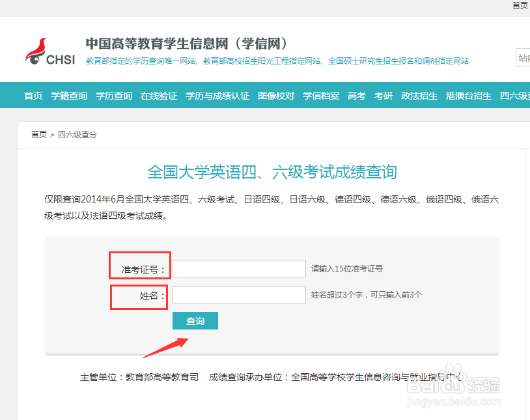The width and height of the screenshot is (530, 420).
Task: Click the 首页 link at top right
Action: (x=520, y=5)
